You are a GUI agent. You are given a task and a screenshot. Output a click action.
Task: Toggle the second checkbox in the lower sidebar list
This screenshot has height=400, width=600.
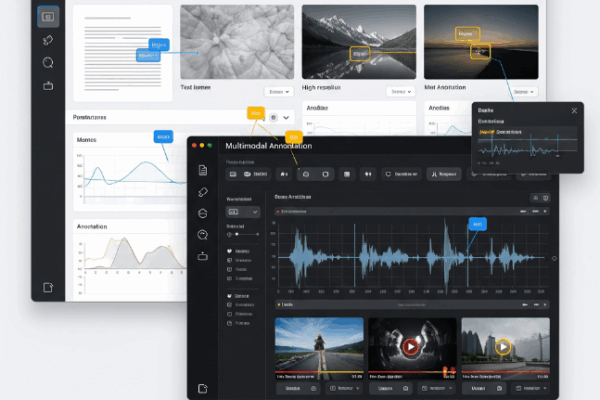[x=231, y=305]
